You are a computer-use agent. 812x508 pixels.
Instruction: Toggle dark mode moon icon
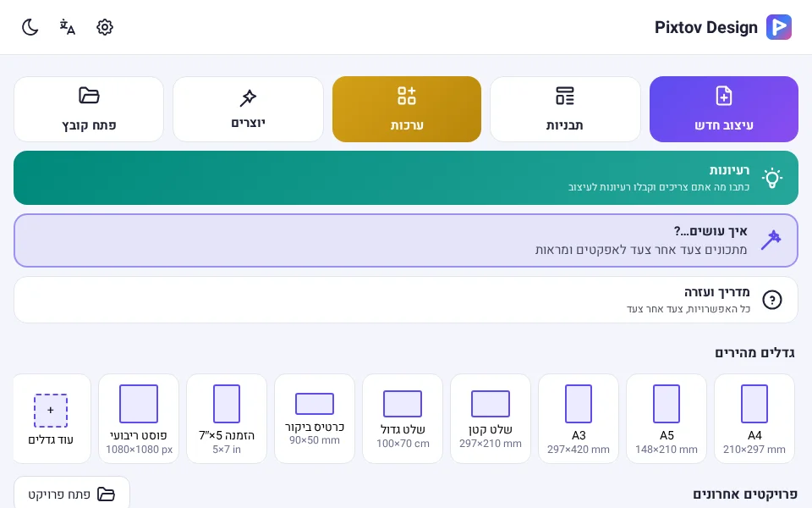point(30,27)
